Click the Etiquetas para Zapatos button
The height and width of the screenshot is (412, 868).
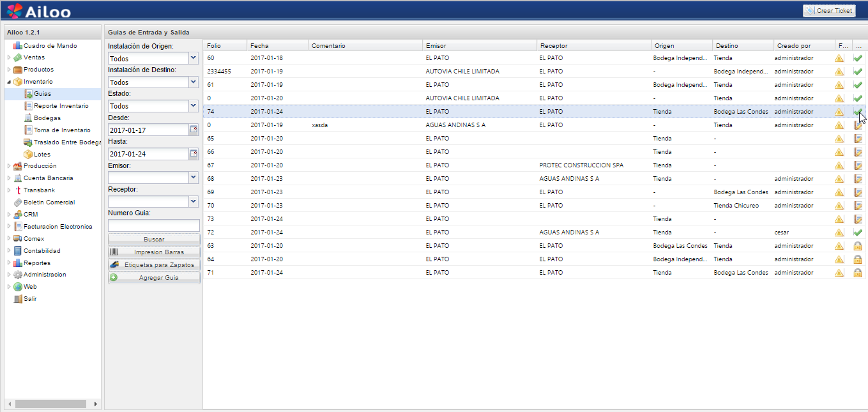click(154, 265)
